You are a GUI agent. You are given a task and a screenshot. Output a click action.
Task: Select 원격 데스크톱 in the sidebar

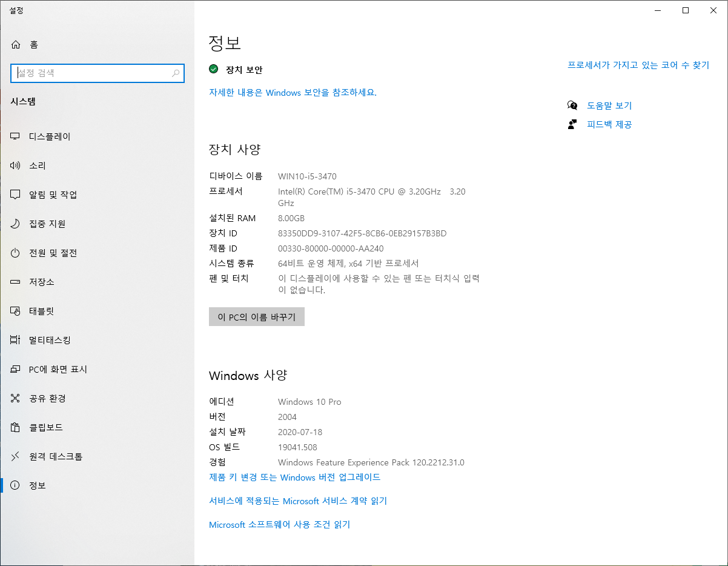point(97,456)
